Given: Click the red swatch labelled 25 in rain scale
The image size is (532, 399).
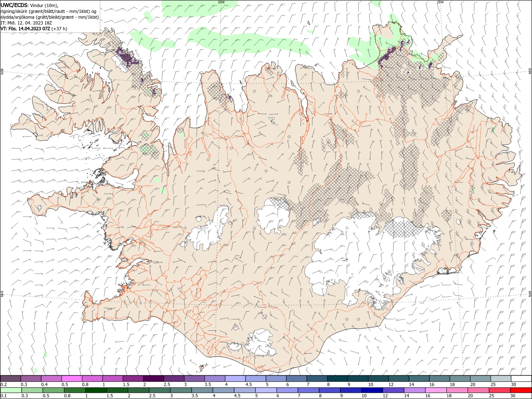Looking at the screenshot, I should coord(500,390).
